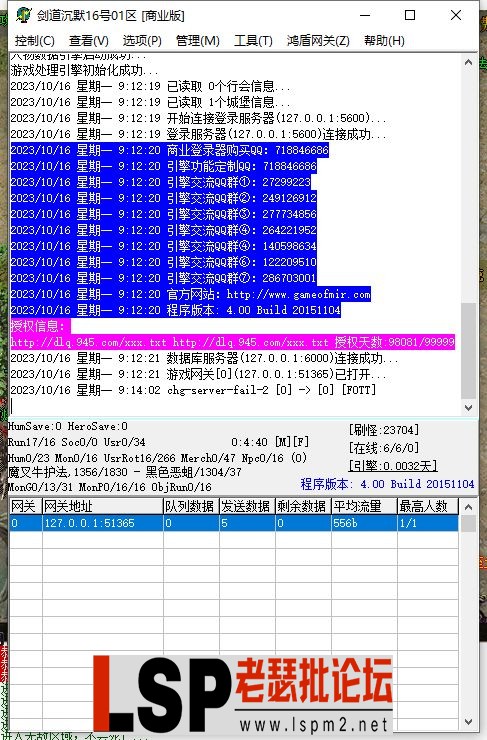Click the 引擎功能定制QQ log line

[163, 167]
